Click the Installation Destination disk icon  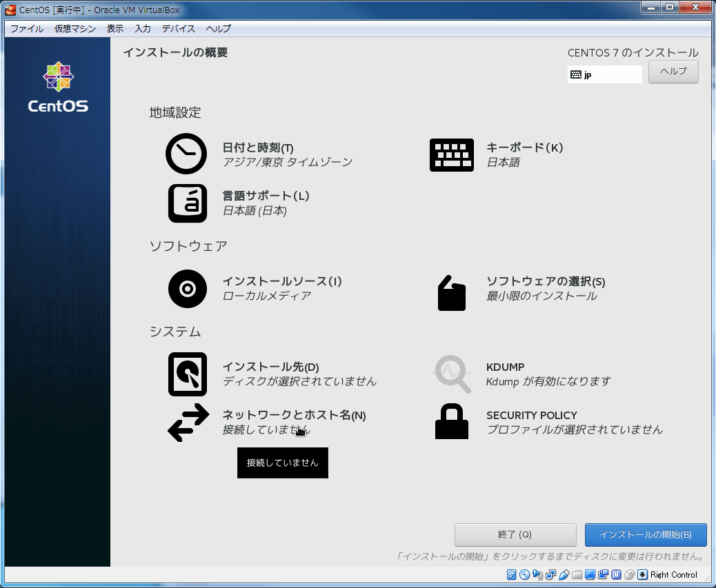click(187, 374)
